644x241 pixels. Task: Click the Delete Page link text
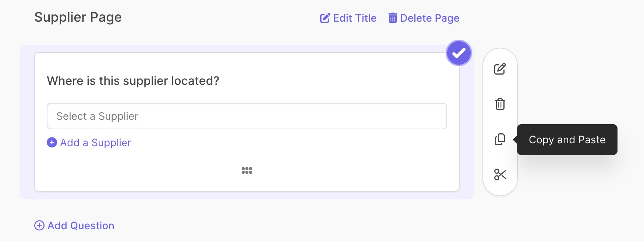click(429, 18)
